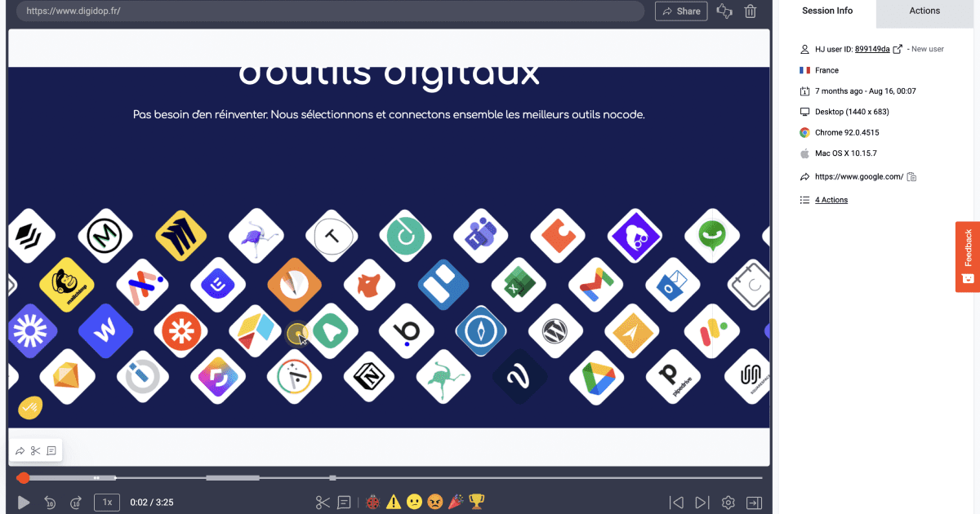Viewport: 980px width, 514px height.
Task: Skip forward 10 seconds
Action: 76,503
